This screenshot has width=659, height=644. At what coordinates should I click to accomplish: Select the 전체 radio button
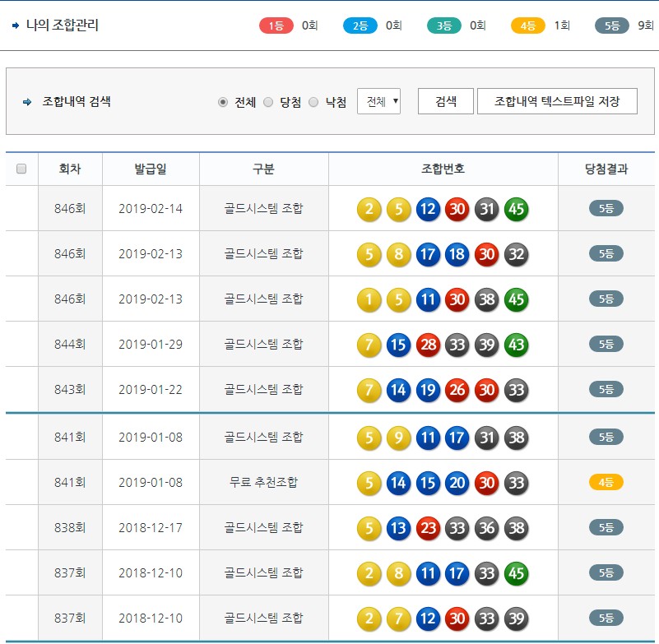[223, 102]
